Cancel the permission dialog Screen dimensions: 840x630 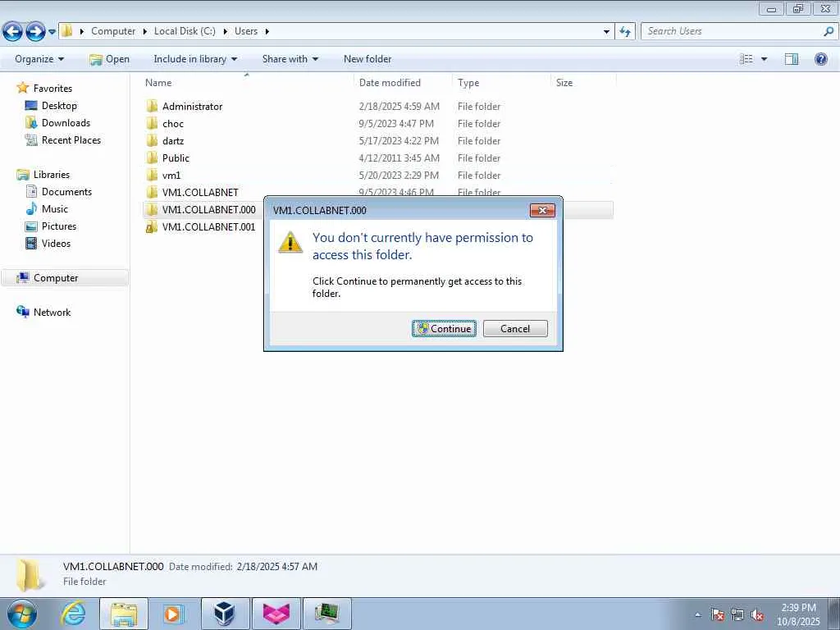click(x=515, y=328)
